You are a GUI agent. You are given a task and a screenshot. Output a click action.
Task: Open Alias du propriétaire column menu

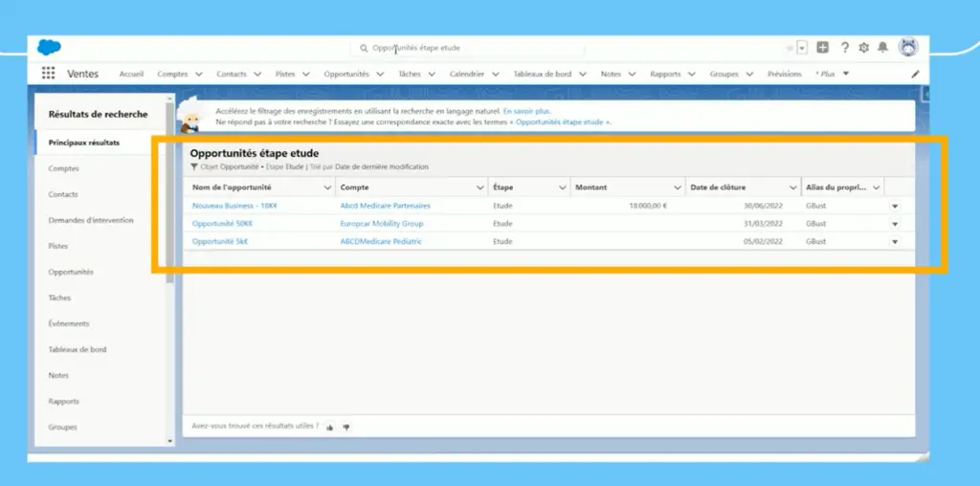(877, 188)
